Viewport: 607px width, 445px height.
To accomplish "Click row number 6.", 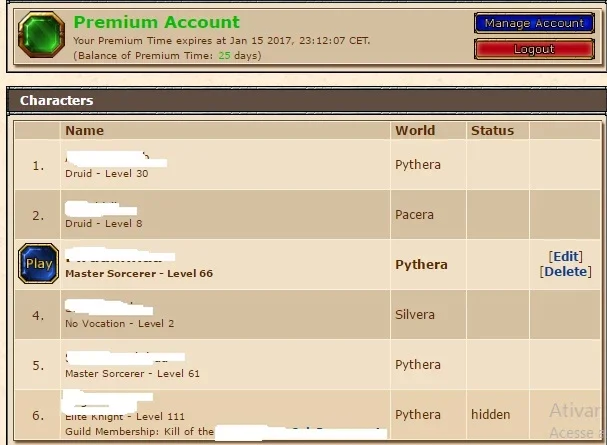I will coord(38,416).
